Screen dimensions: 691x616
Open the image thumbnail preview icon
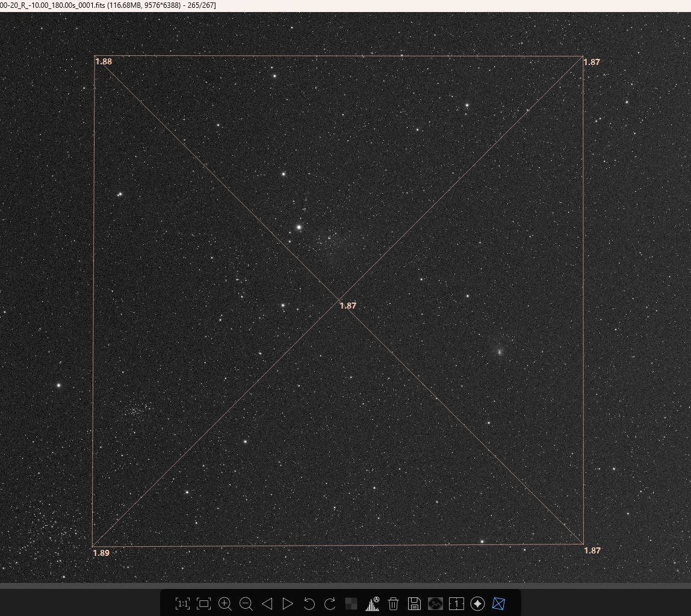click(x=435, y=603)
